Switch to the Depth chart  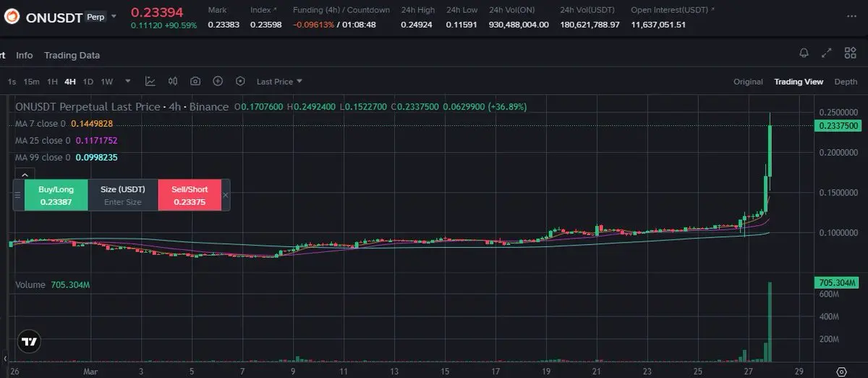coord(846,82)
